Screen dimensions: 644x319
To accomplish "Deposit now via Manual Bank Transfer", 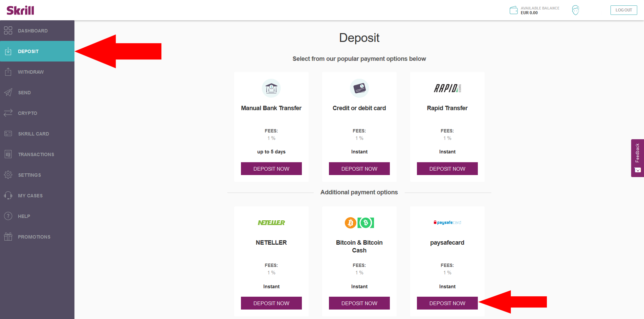I will tap(271, 168).
